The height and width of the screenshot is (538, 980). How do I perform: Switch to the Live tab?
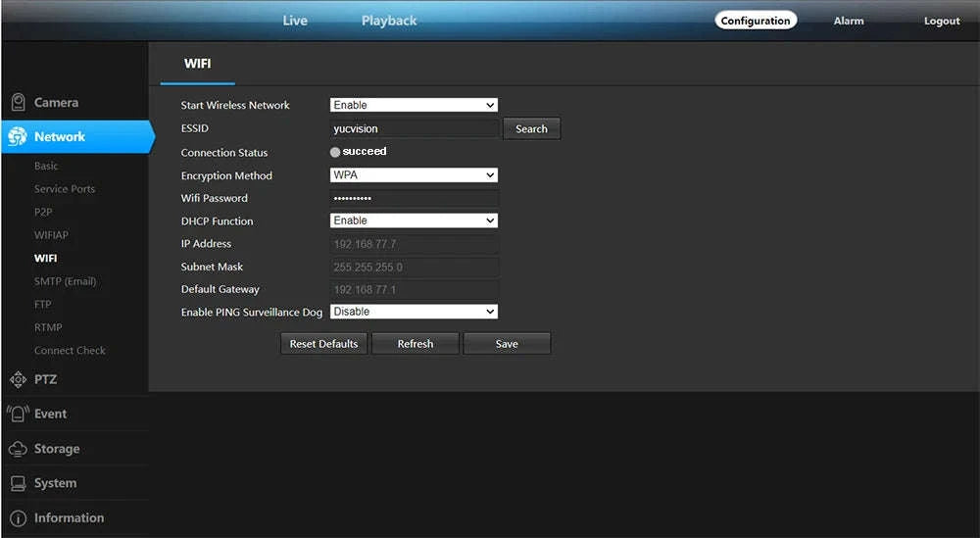(x=295, y=21)
